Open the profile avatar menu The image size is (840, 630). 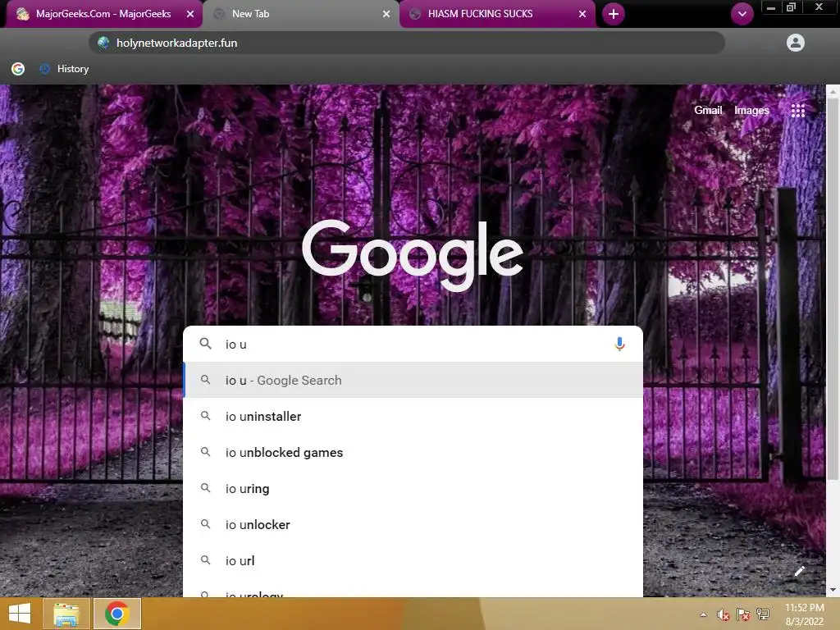(x=796, y=43)
